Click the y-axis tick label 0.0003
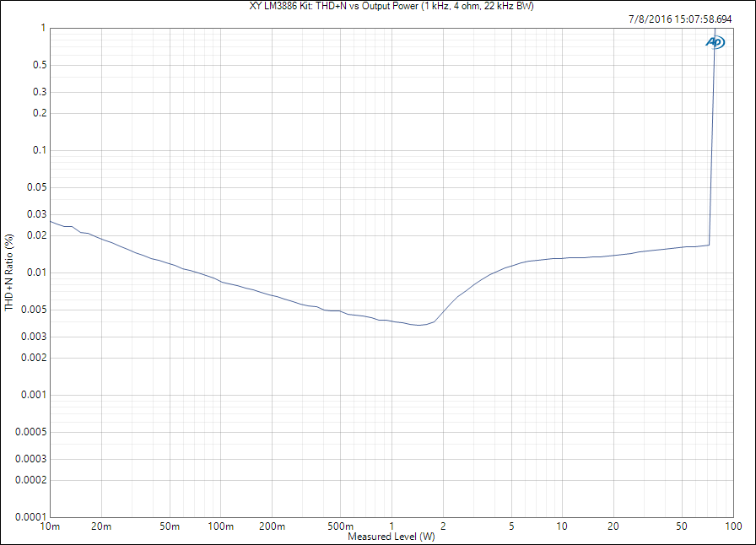 pyautogui.click(x=31, y=459)
